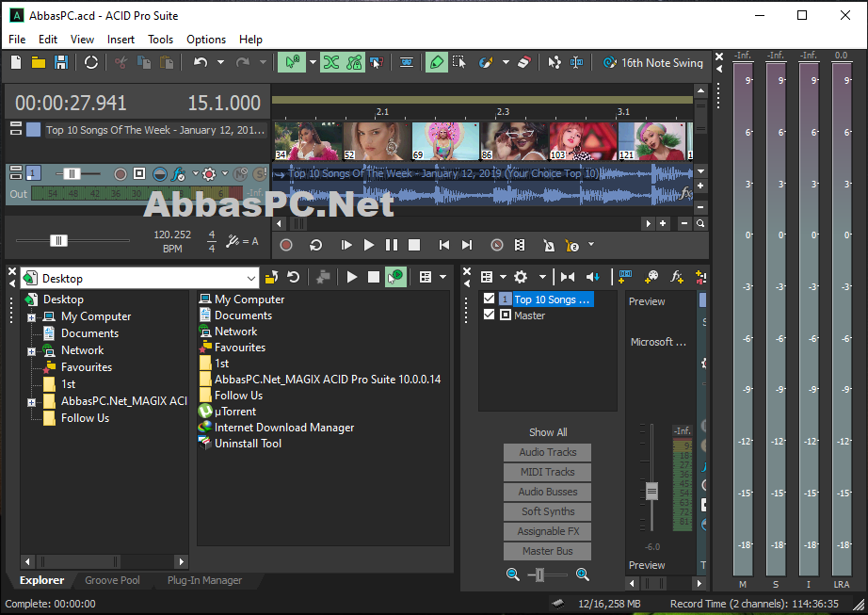This screenshot has width=868, height=615.
Task: Refresh the Explorer file list
Action: coord(294,277)
